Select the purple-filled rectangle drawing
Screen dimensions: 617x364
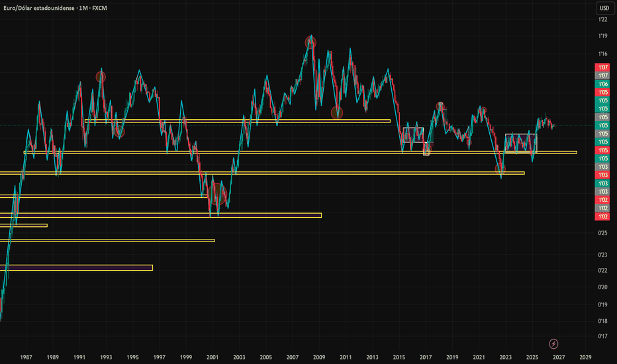coord(76,267)
